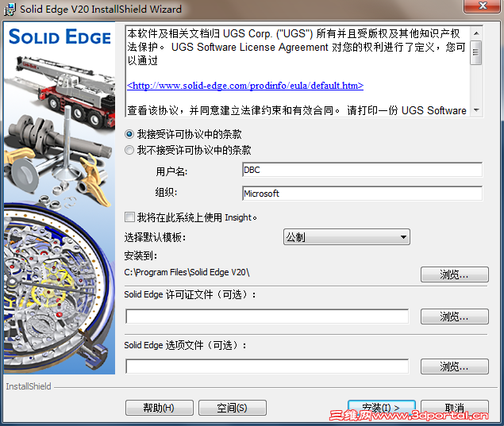Select 我接受许可协议中的条款 radio button
This screenshot has height=426, width=504.
(129, 134)
